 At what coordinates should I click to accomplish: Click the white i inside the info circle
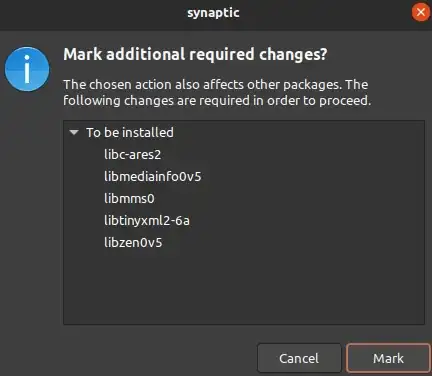click(27, 69)
